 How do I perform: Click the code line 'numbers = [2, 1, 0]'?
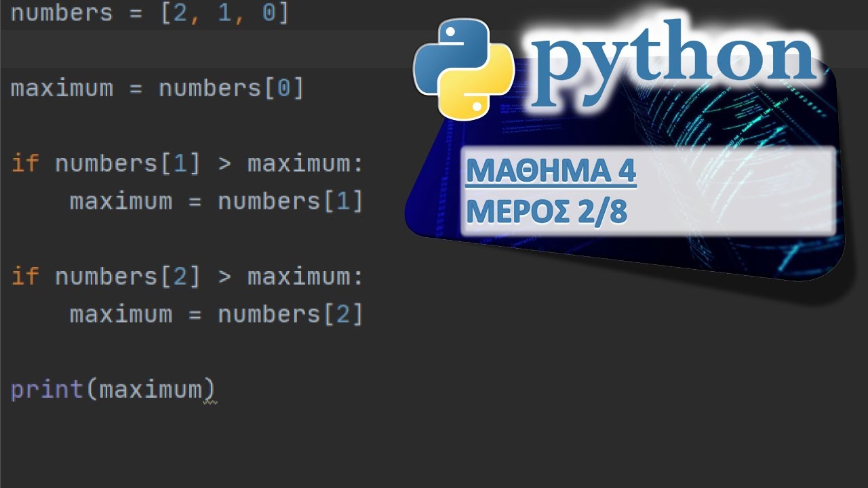click(150, 14)
